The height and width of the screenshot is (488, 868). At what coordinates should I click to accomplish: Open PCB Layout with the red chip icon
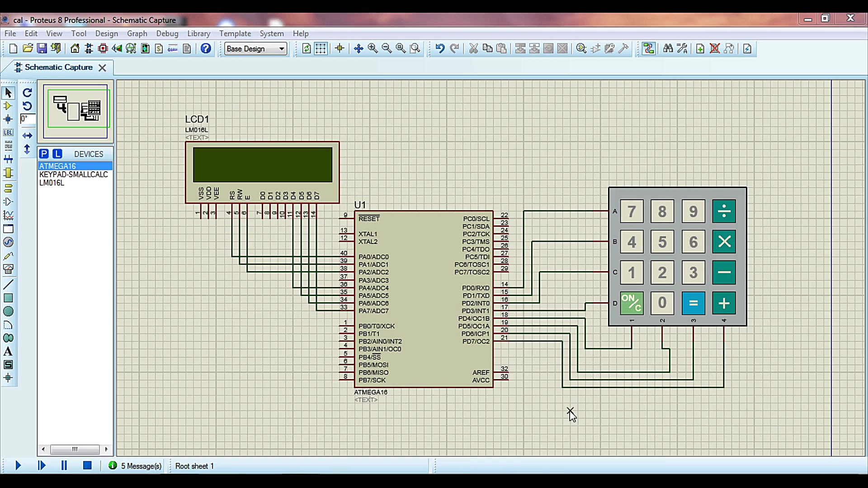click(x=103, y=48)
